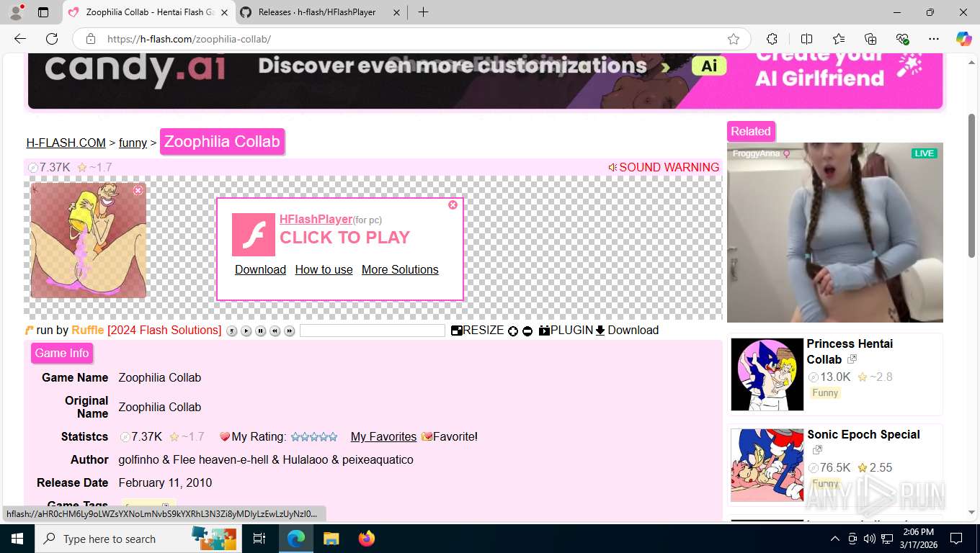Refresh the page with the reload icon
Screen dimensions: 980x553
[x=52, y=39]
